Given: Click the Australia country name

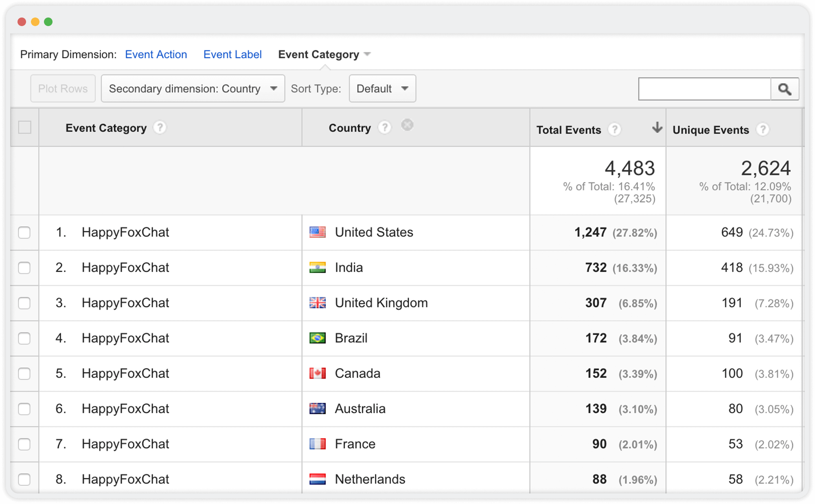Looking at the screenshot, I should [x=360, y=408].
